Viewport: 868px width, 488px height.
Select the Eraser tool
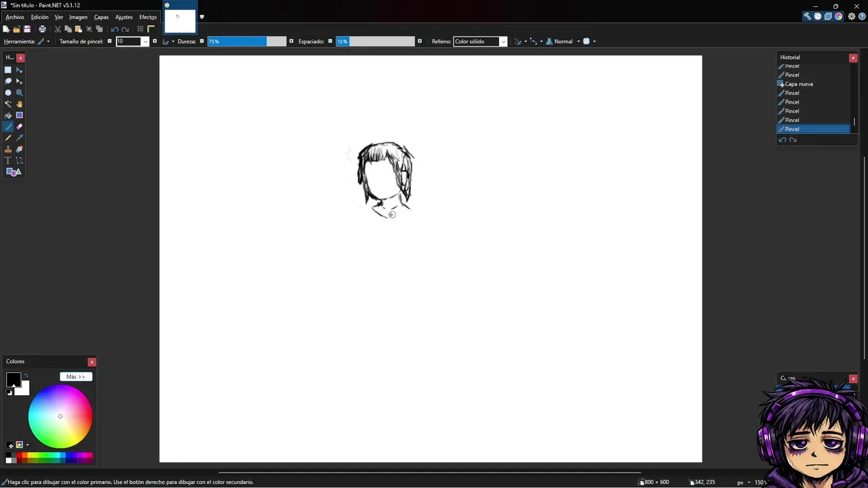19,127
